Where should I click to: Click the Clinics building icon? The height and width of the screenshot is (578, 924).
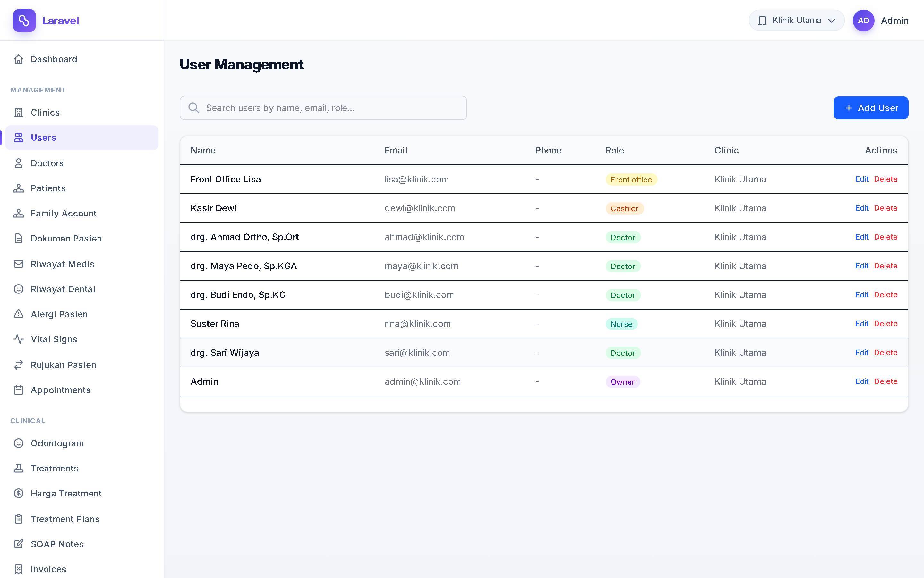19,112
